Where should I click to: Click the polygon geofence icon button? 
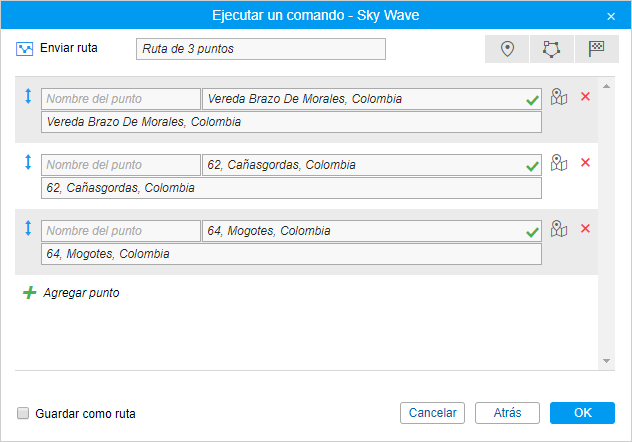click(x=552, y=49)
